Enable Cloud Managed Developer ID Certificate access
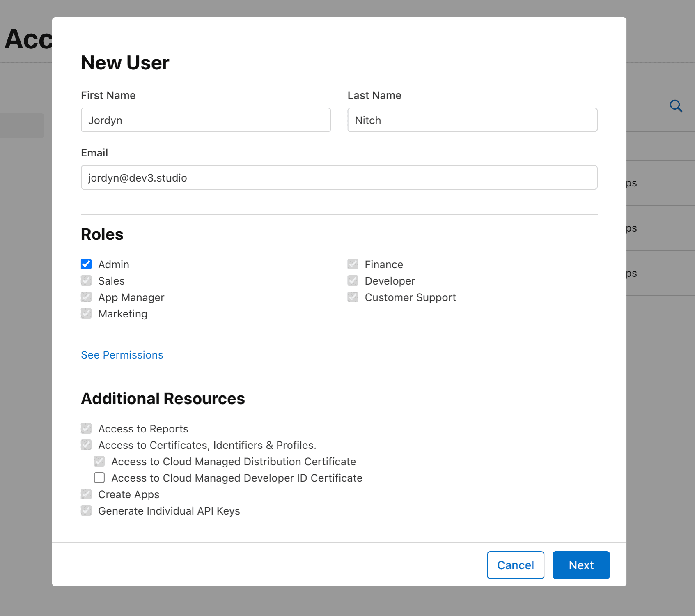This screenshot has width=695, height=616. point(99,478)
